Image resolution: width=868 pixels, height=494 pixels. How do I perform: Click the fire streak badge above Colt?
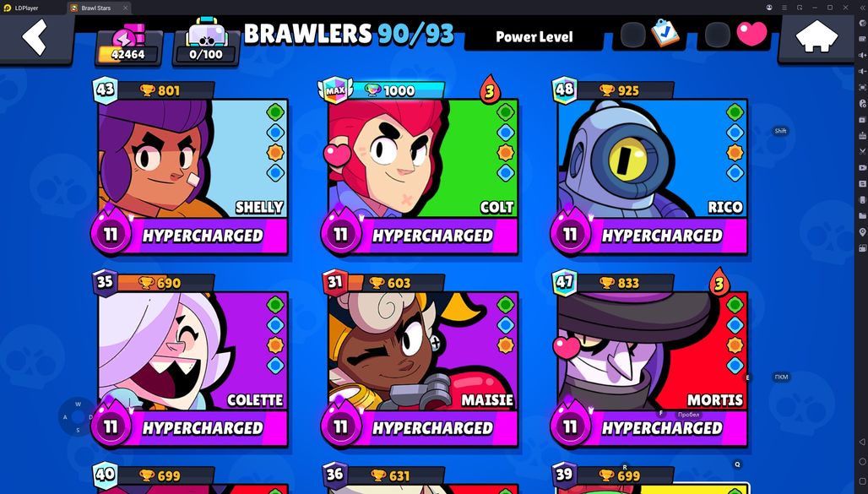tap(490, 90)
